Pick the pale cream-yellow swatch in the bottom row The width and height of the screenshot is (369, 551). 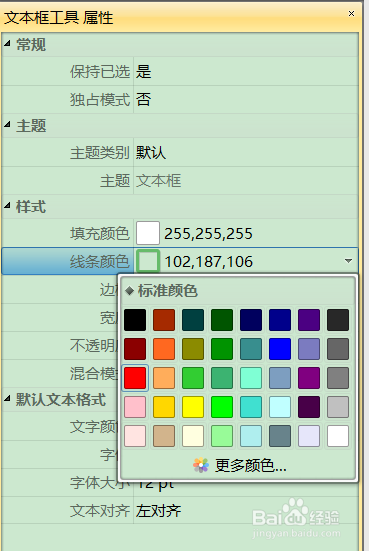[193, 436]
